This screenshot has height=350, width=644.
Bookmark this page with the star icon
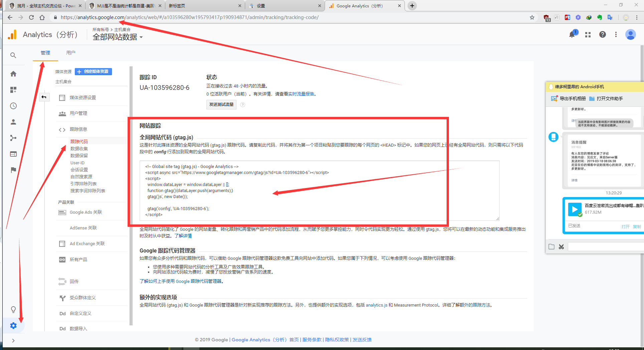pos(532,17)
